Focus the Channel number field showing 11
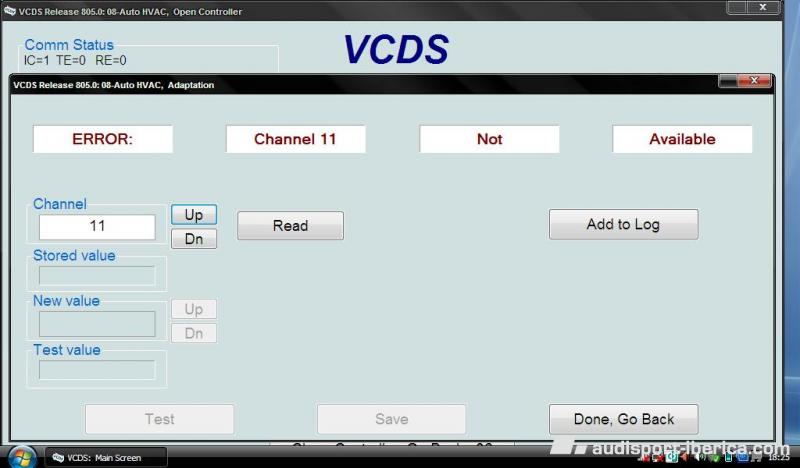The height and width of the screenshot is (468, 800). point(97,227)
